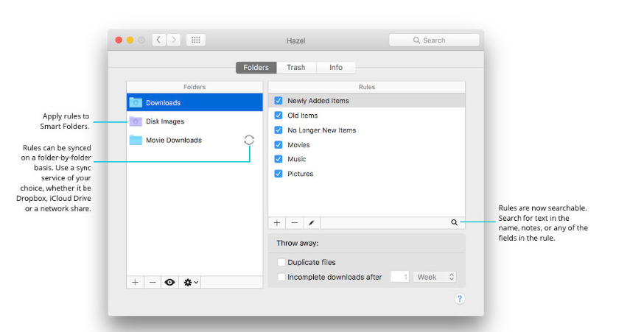Viewport: 644px width, 332px height.
Task: Uncheck the Old Items rule
Action: pyautogui.click(x=279, y=116)
